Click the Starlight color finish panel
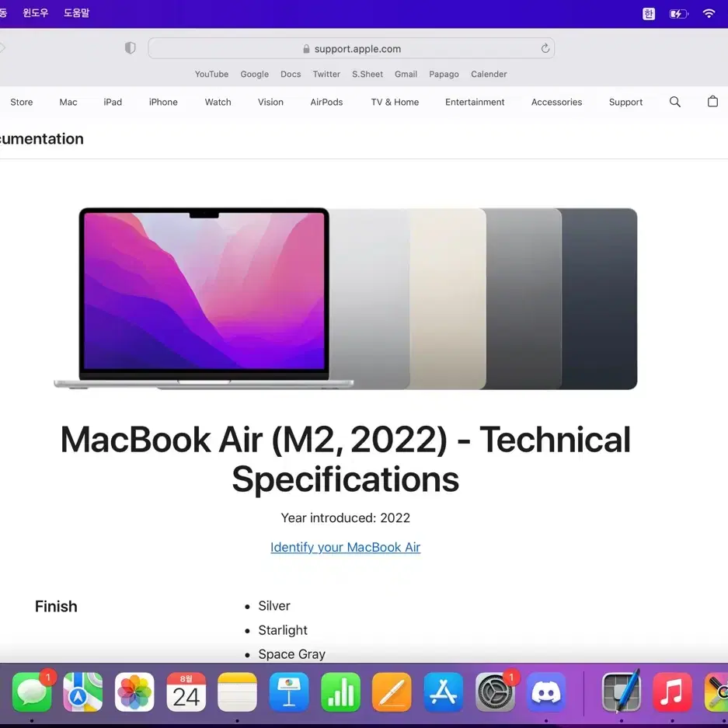This screenshot has width=728, height=728. point(448,298)
